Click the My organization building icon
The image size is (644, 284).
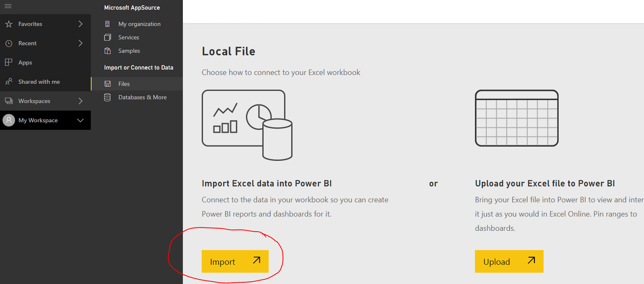pos(108,24)
